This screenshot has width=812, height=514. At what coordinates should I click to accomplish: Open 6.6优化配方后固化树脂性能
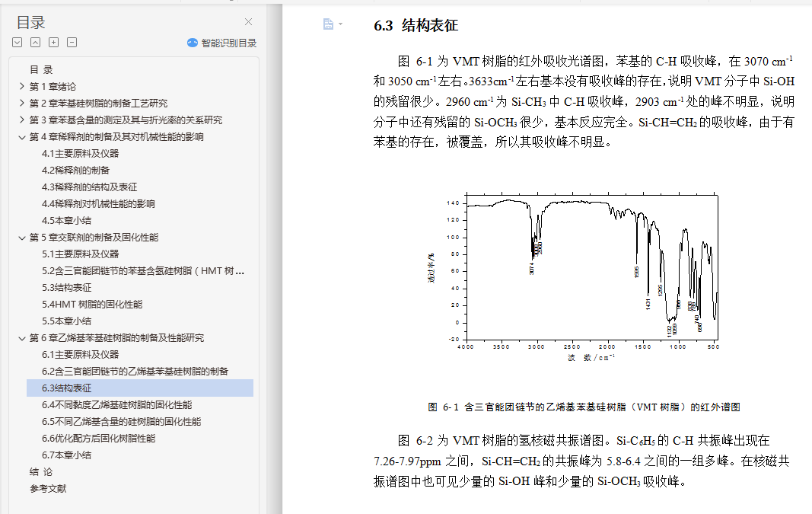point(98,439)
